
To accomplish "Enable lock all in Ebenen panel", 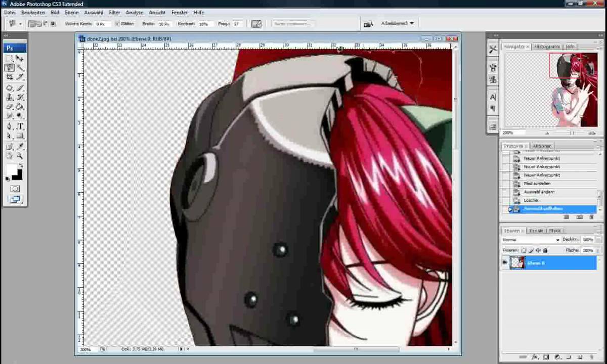I will coord(545,250).
